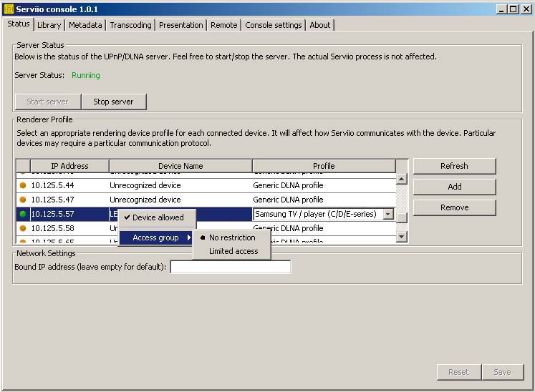Image resolution: width=535 pixels, height=392 pixels.
Task: Choose the No restriction access option
Action: click(x=232, y=237)
